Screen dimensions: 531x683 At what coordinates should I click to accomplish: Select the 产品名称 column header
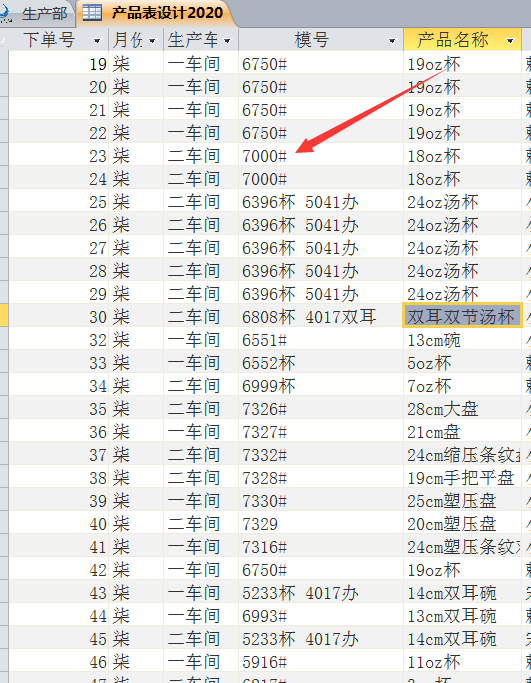tap(462, 40)
